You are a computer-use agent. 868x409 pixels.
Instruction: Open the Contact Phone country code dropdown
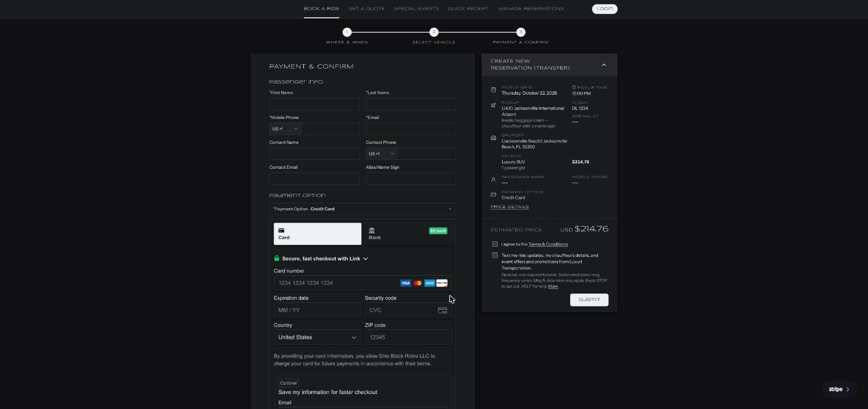point(381,154)
